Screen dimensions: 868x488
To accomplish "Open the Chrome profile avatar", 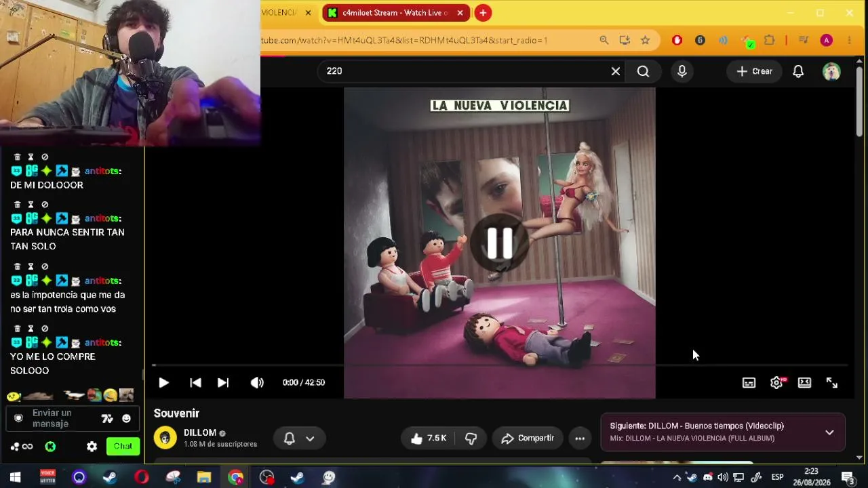I will [826, 41].
